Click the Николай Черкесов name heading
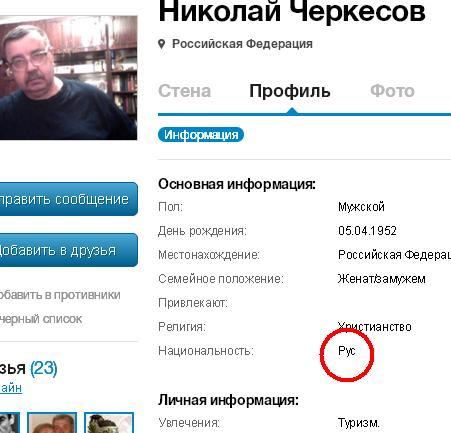This screenshot has width=451, height=433. 292,12
